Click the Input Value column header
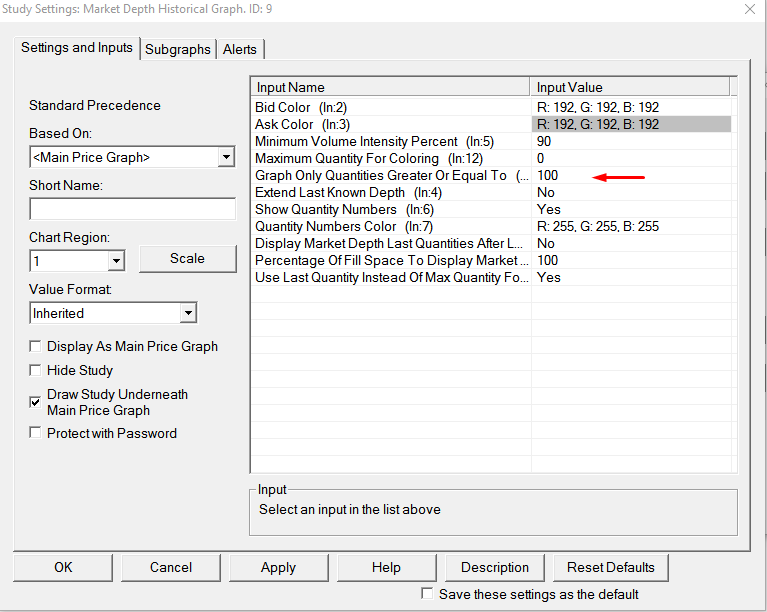Screen dimensions: 767x612 (630, 87)
